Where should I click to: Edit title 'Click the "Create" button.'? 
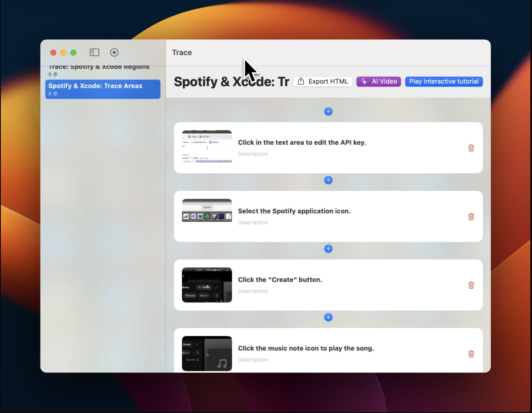tap(280, 280)
